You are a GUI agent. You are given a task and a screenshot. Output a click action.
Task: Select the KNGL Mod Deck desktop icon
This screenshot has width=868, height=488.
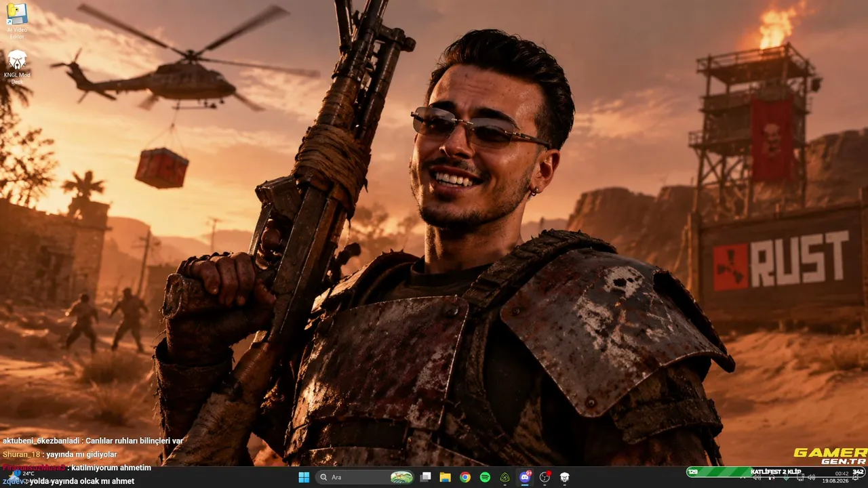[16, 66]
